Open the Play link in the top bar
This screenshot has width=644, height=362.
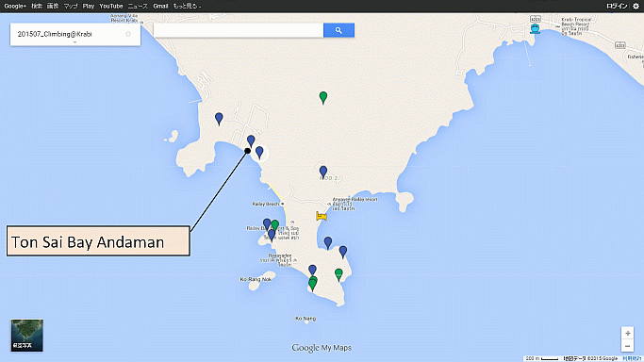point(89,6)
